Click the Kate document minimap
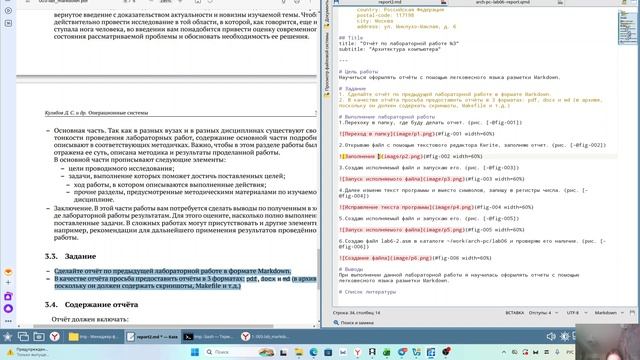 coord(627,28)
